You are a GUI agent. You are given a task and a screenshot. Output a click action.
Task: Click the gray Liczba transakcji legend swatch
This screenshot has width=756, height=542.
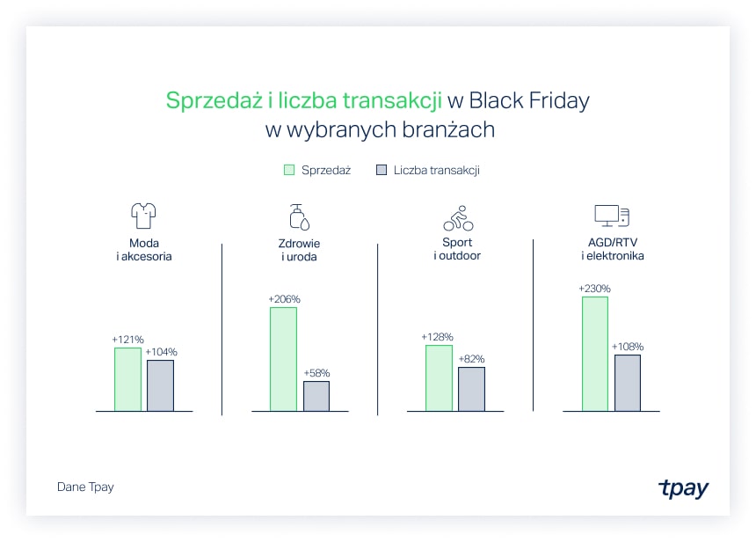click(x=382, y=170)
